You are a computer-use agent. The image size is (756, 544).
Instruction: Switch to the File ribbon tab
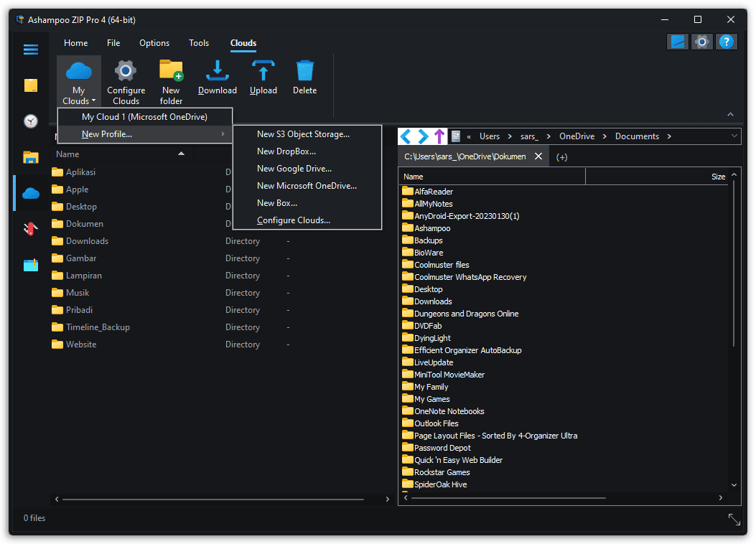[113, 43]
